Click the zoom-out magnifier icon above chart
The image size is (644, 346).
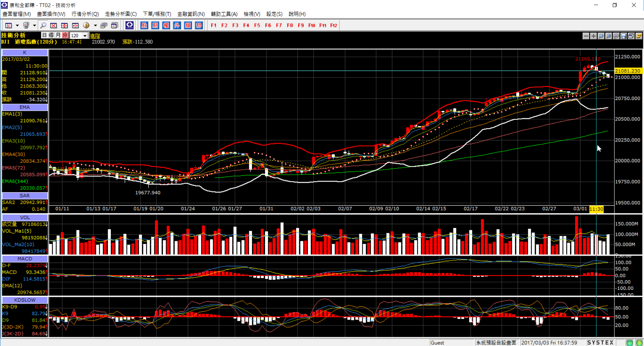(x=601, y=36)
